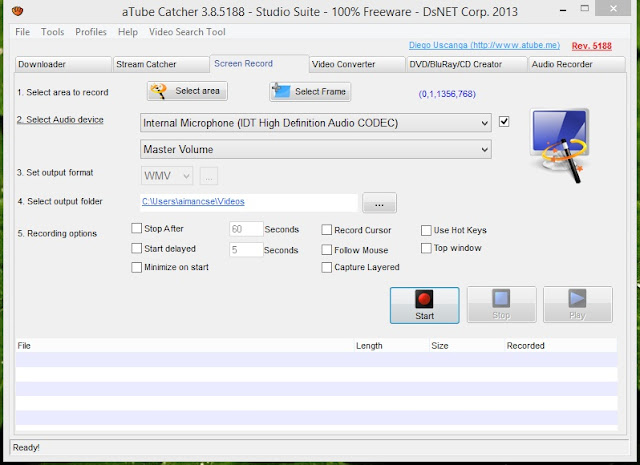This screenshot has width=640, height=465.
Task: Open the C:\Users\aimancse\Videos folder link
Action: tap(193, 201)
